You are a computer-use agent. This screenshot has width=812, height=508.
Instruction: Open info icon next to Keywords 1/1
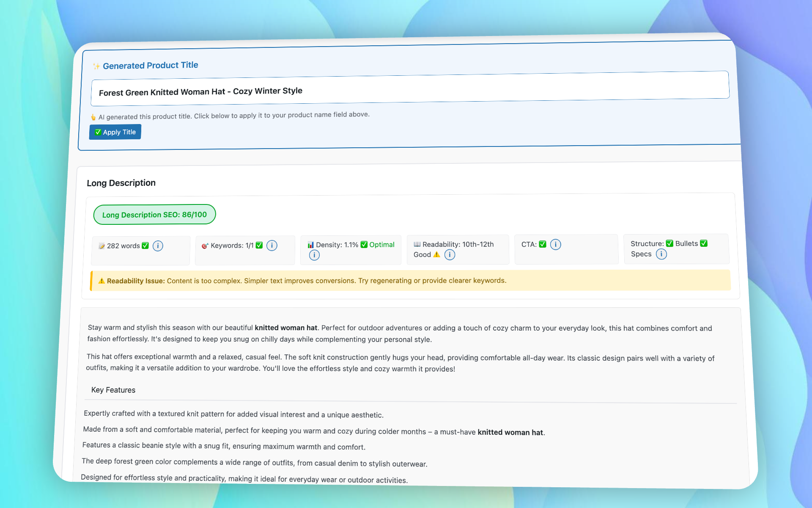pos(272,246)
